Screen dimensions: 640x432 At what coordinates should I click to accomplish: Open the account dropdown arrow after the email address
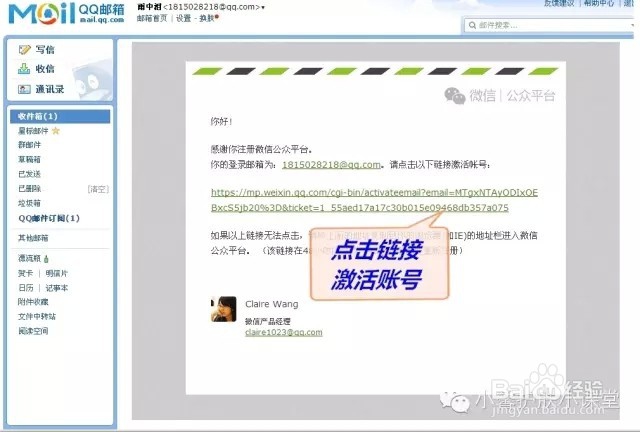[x=263, y=7]
